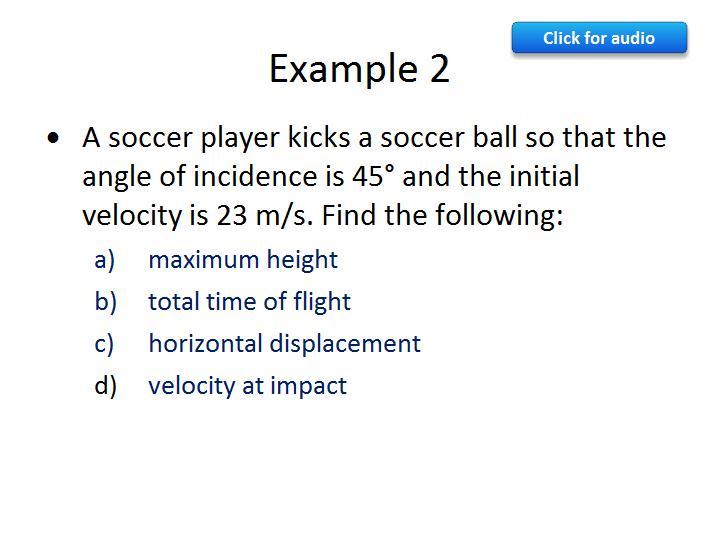Select the 'total time of flight' item
The image size is (720, 540).
tap(249, 302)
